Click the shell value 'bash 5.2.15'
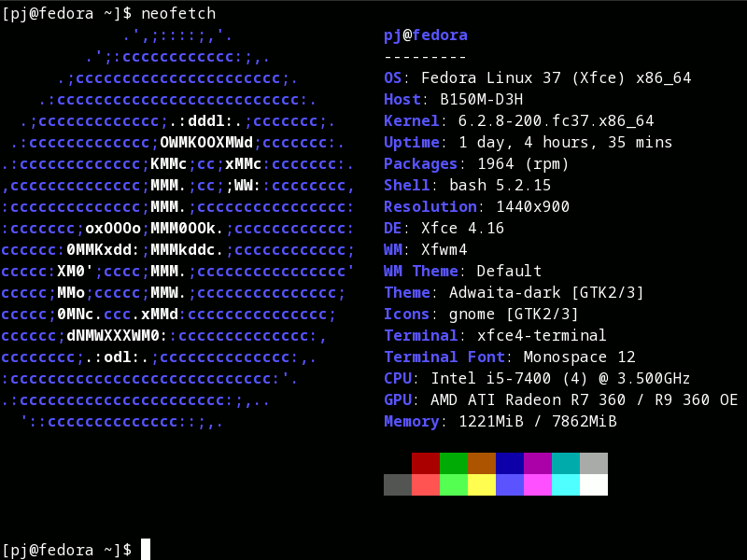747x560 pixels. coord(500,185)
